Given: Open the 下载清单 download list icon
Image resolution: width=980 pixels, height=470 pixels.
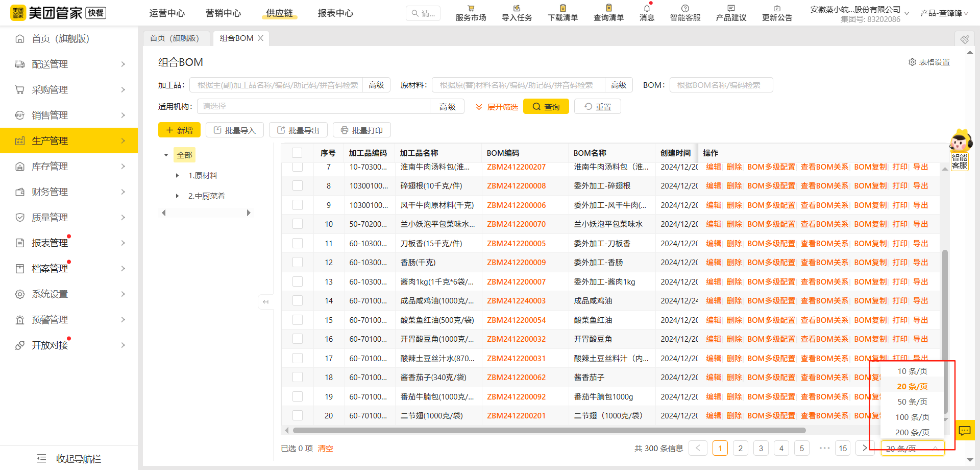Looking at the screenshot, I should [x=562, y=9].
